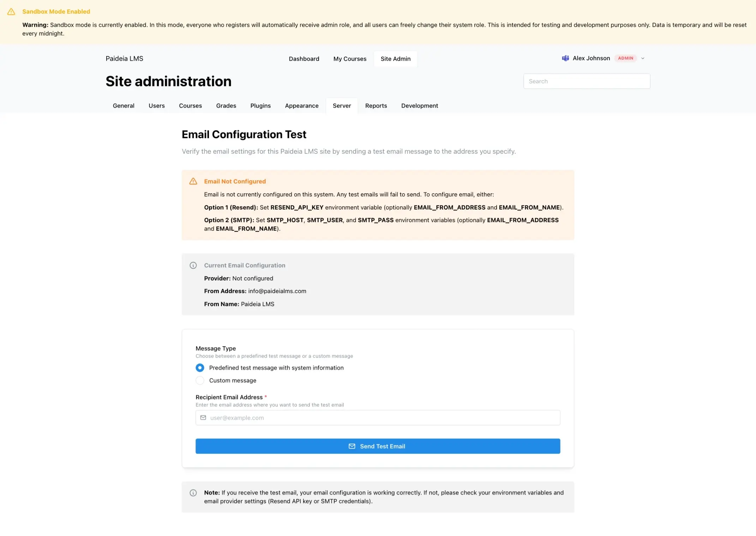The image size is (756, 536).
Task: Click the Sandbox Mode warning triangle icon
Action: pos(11,12)
